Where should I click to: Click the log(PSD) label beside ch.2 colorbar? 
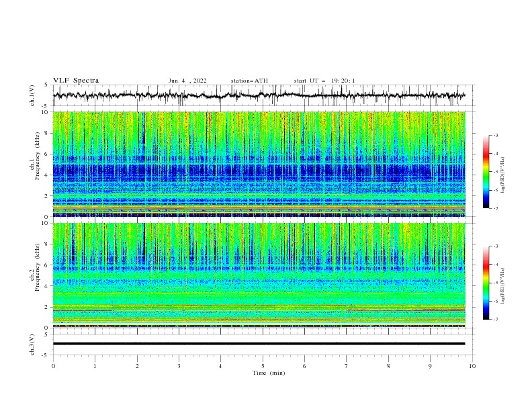pyautogui.click(x=502, y=285)
